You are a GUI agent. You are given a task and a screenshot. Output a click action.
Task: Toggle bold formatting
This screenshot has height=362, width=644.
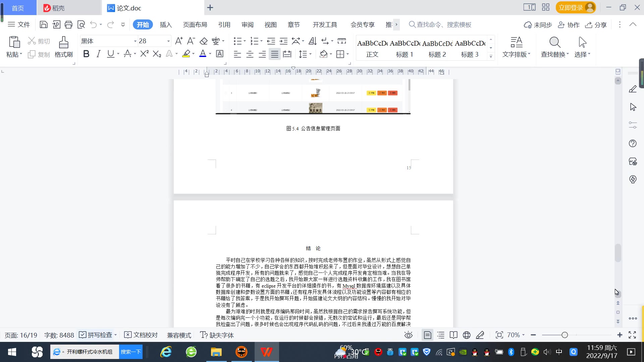(86, 54)
